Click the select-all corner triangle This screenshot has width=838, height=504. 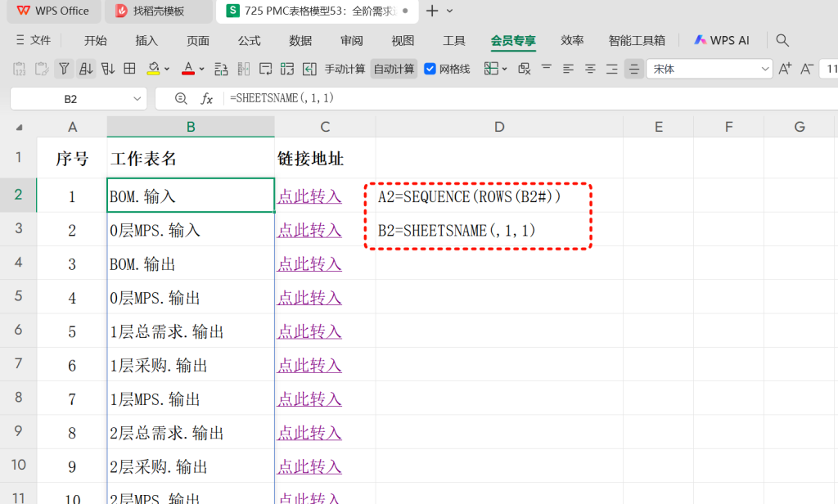tap(20, 127)
